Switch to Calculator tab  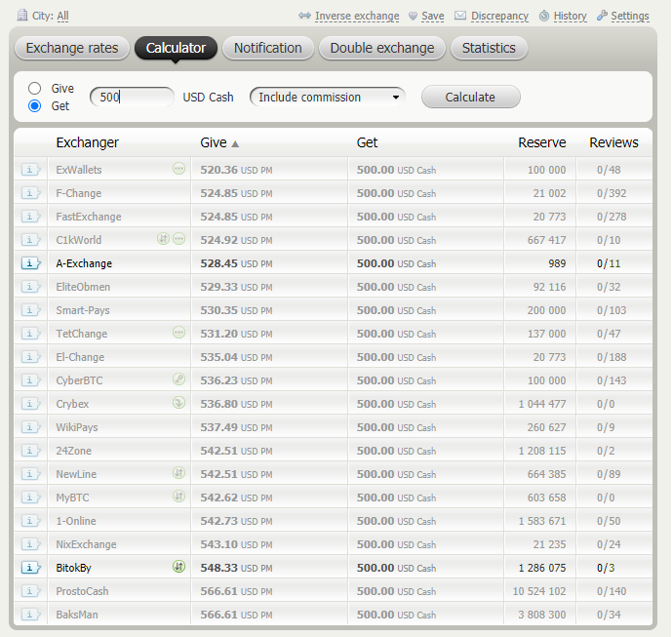click(x=176, y=48)
